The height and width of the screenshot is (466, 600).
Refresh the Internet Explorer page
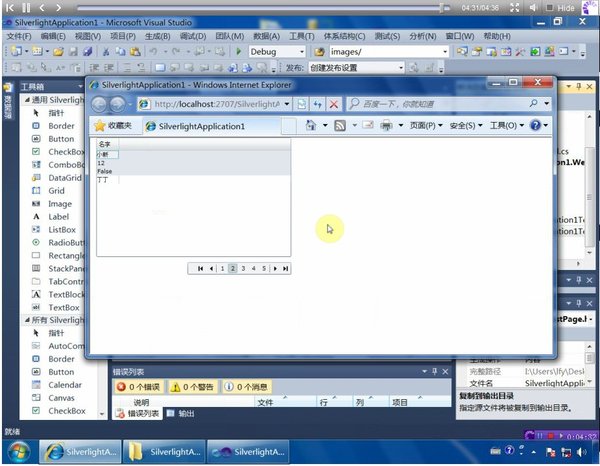coord(317,104)
